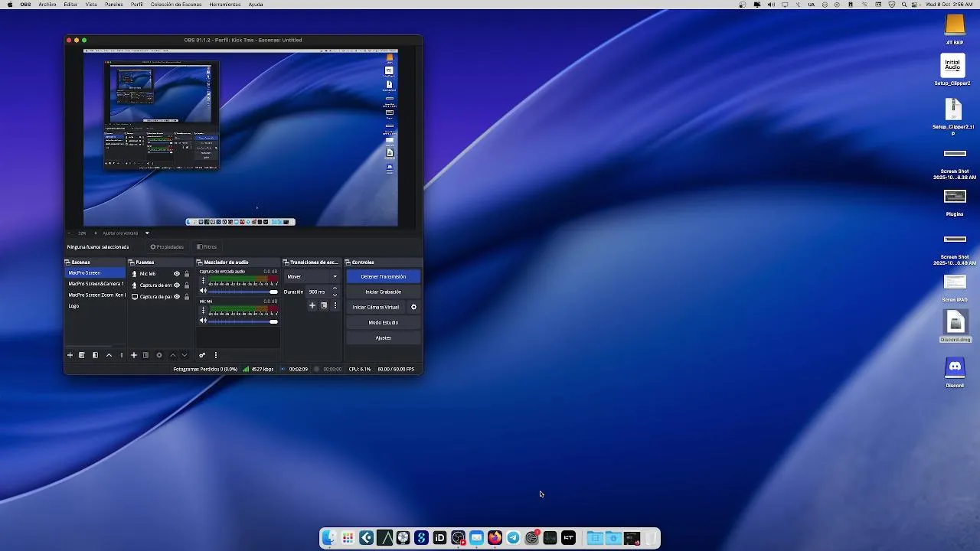Remove transition with trash icon

coord(324,305)
